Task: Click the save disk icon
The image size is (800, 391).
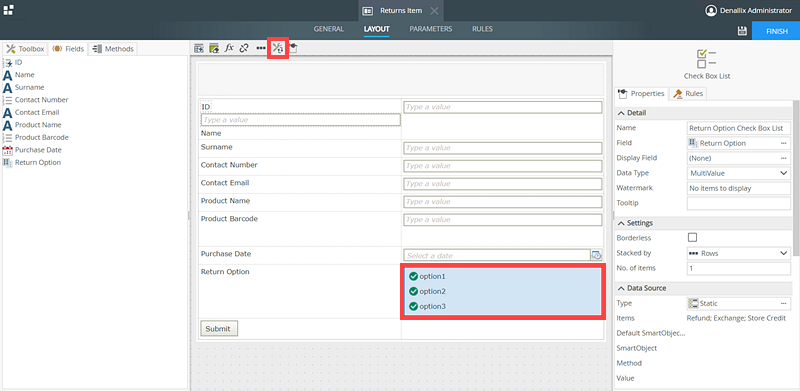Action: point(742,31)
